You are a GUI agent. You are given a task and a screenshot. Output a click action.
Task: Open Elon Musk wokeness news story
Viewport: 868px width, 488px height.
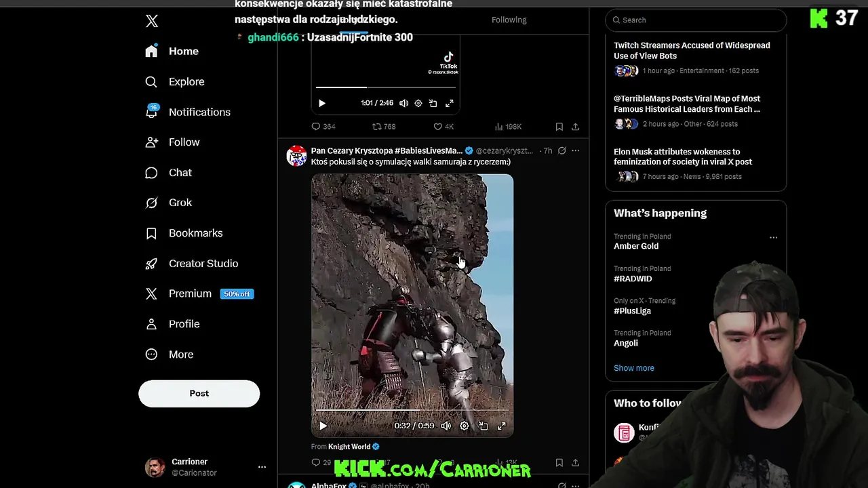coord(696,164)
